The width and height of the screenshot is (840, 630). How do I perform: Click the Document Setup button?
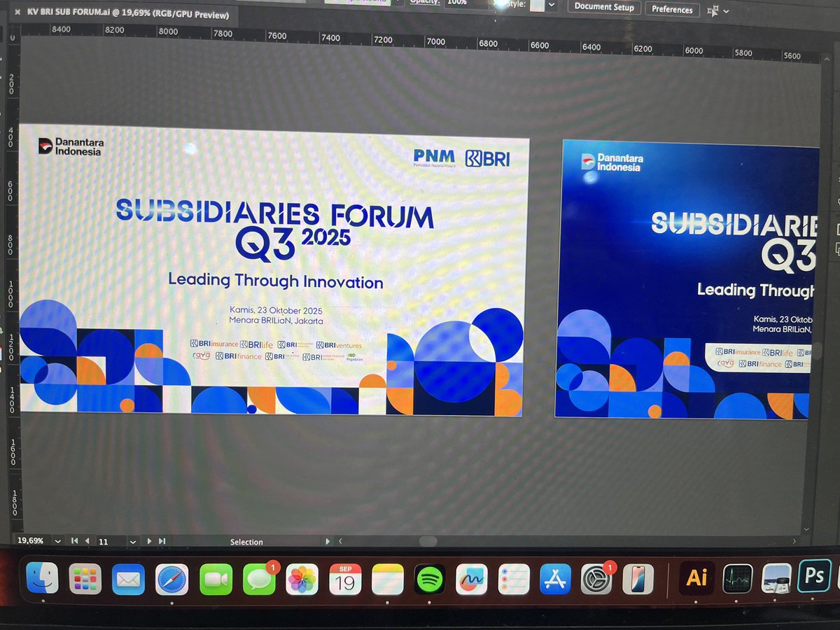click(x=604, y=7)
